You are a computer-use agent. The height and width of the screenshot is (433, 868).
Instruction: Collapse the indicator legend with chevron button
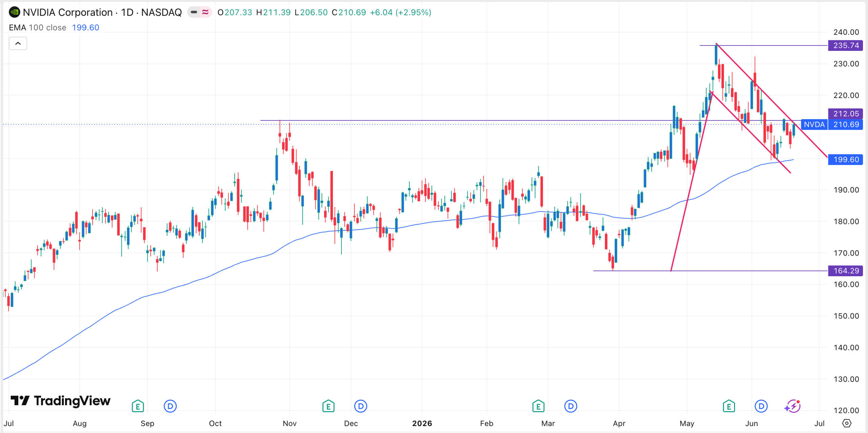tap(18, 43)
